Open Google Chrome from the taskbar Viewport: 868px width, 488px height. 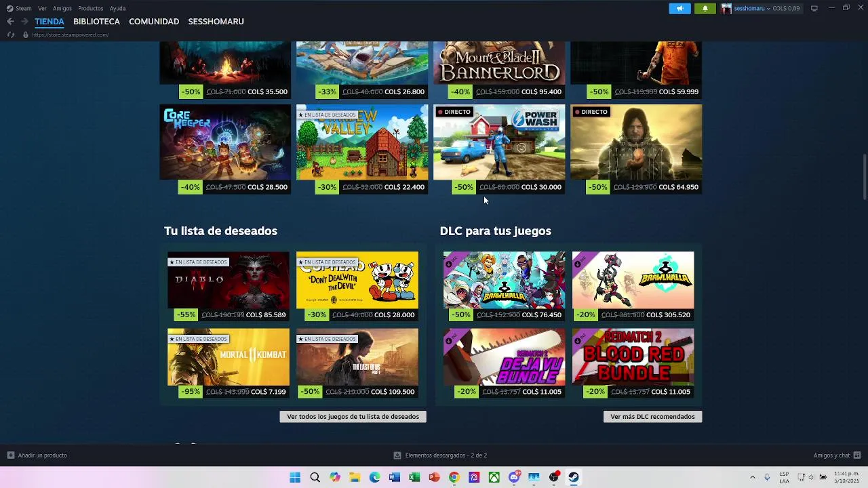(454, 477)
